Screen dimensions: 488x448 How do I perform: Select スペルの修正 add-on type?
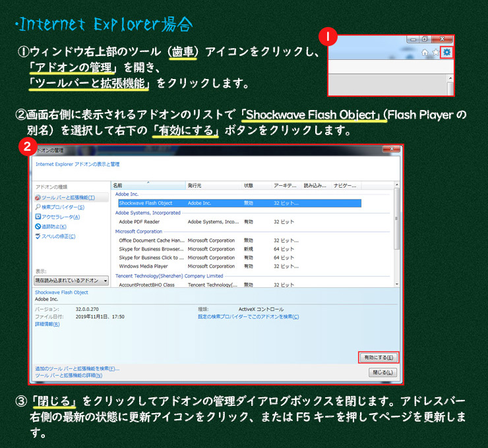point(55,237)
